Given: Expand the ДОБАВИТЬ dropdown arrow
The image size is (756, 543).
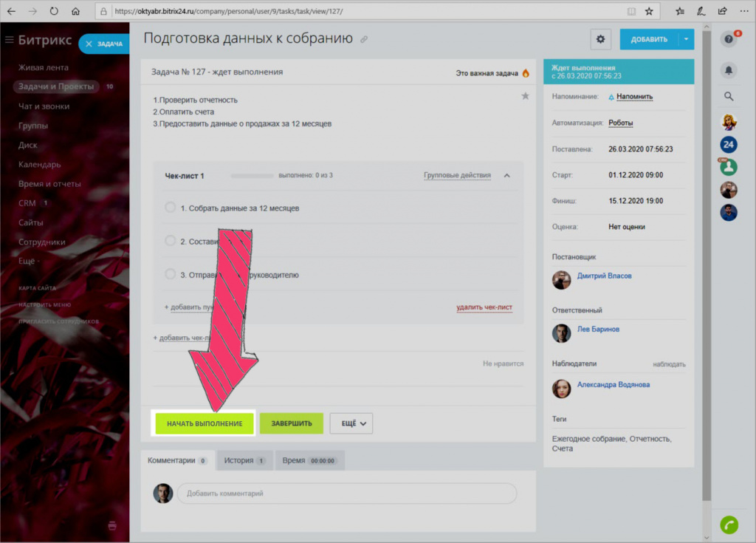Looking at the screenshot, I should (686, 39).
